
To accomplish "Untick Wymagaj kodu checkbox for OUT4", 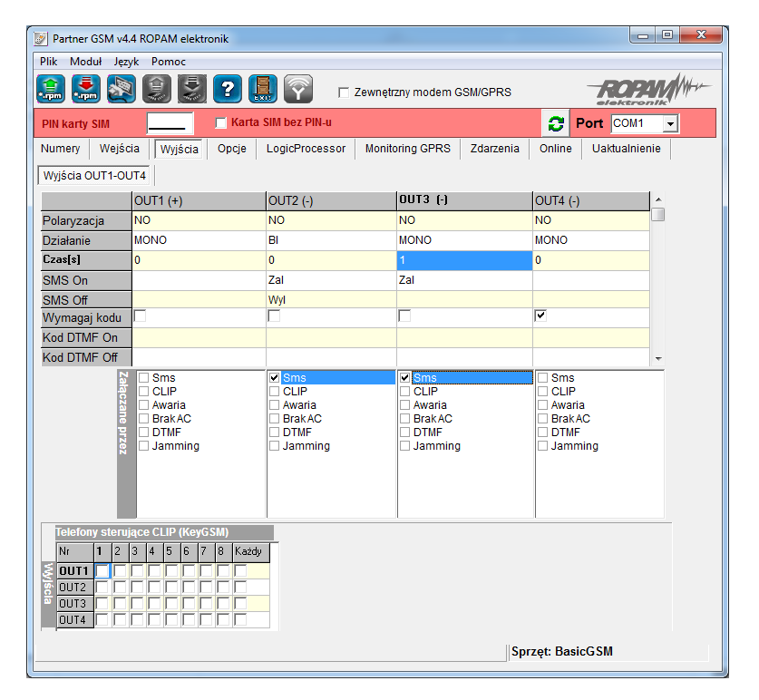I will tap(540, 316).
